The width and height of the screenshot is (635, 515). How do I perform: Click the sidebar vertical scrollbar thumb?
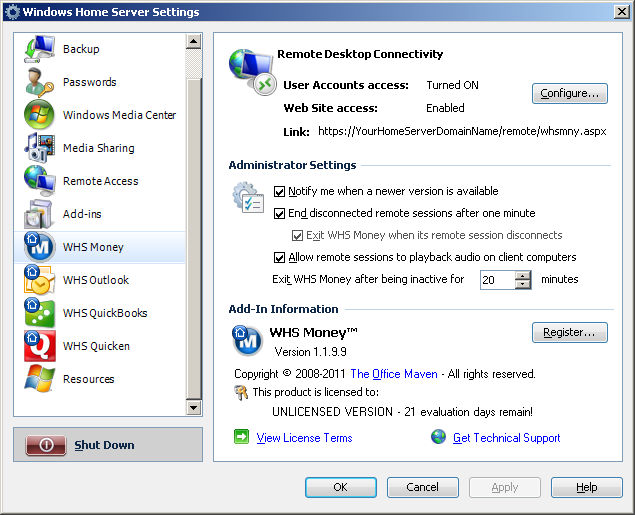(194, 239)
